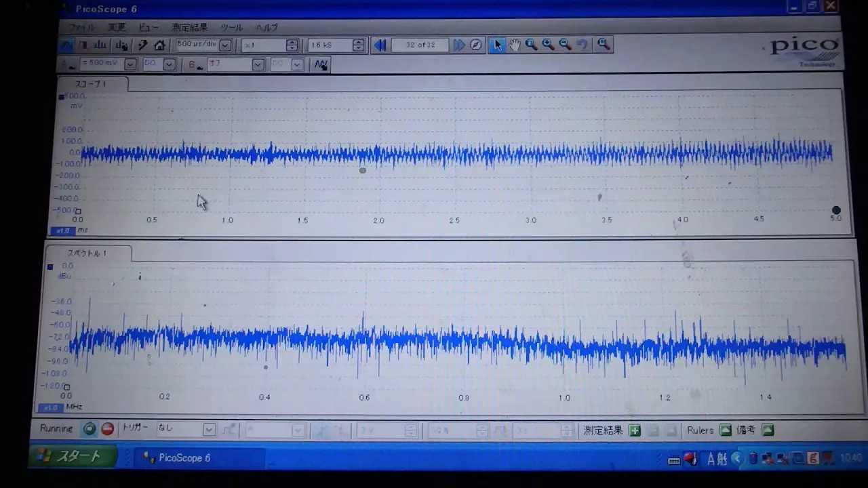Click the green start capture button
This screenshot has height=488, width=868.
90,429
